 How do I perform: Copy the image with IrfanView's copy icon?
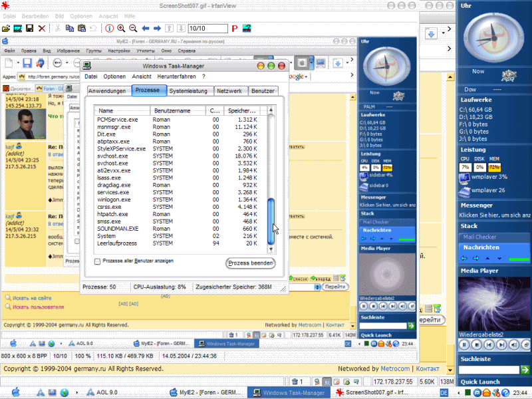70,29
